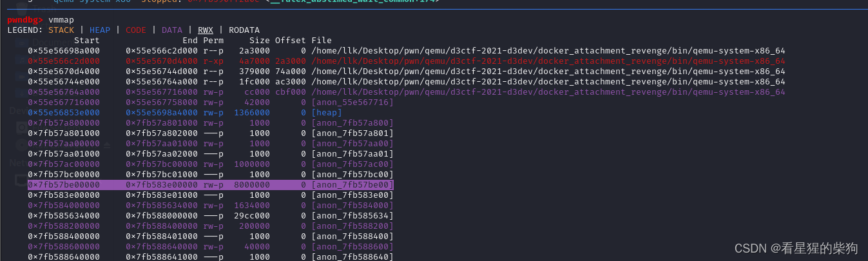Click the Start column header
868x261 pixels.
tap(87, 41)
